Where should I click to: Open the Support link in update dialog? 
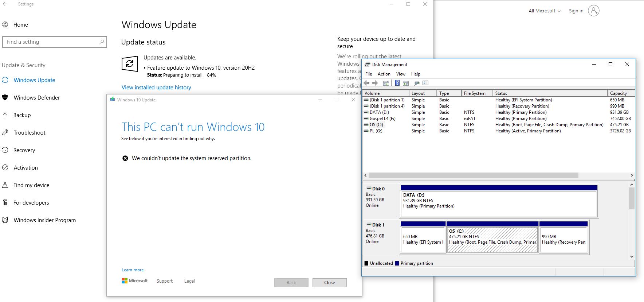[165, 281]
